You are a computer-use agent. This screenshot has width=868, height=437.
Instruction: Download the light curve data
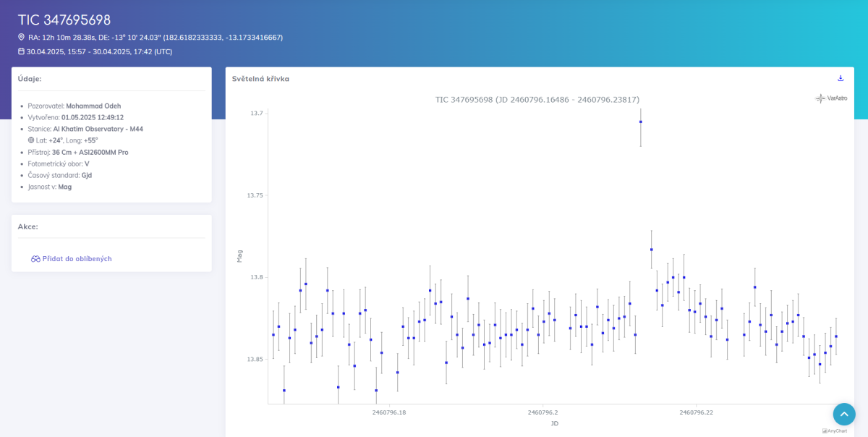pos(841,78)
